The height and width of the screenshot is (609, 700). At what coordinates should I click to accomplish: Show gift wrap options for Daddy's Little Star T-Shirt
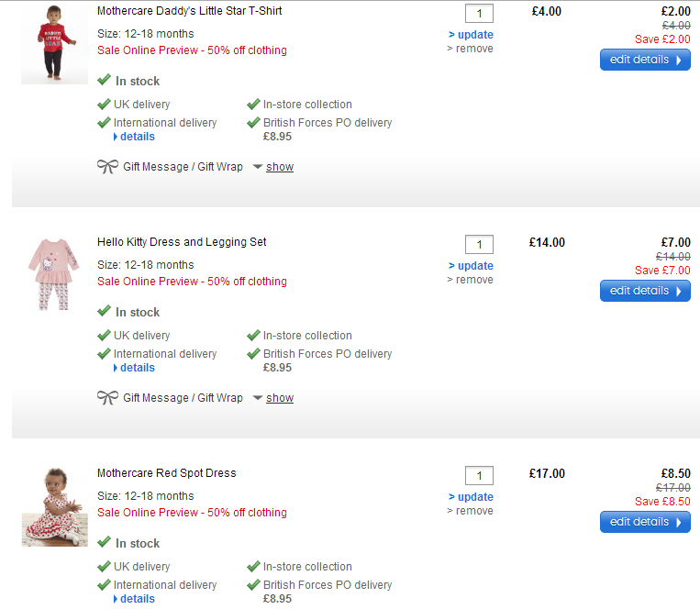point(279,167)
